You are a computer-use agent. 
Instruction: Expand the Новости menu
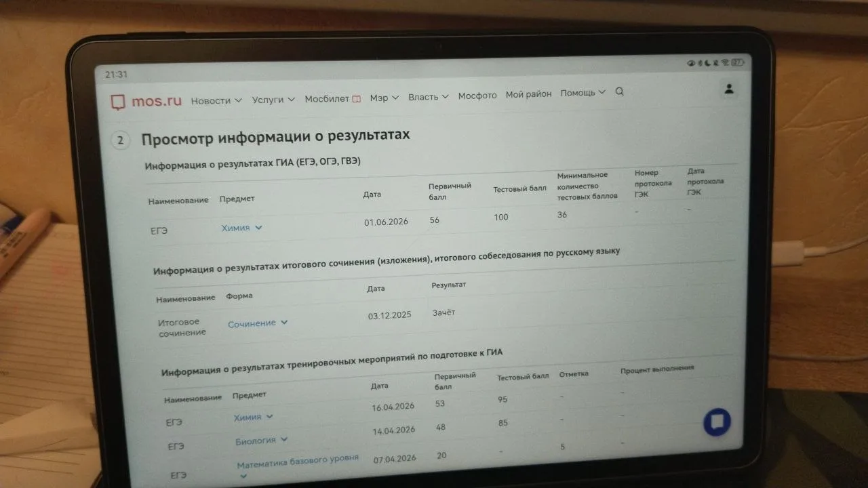[216, 100]
